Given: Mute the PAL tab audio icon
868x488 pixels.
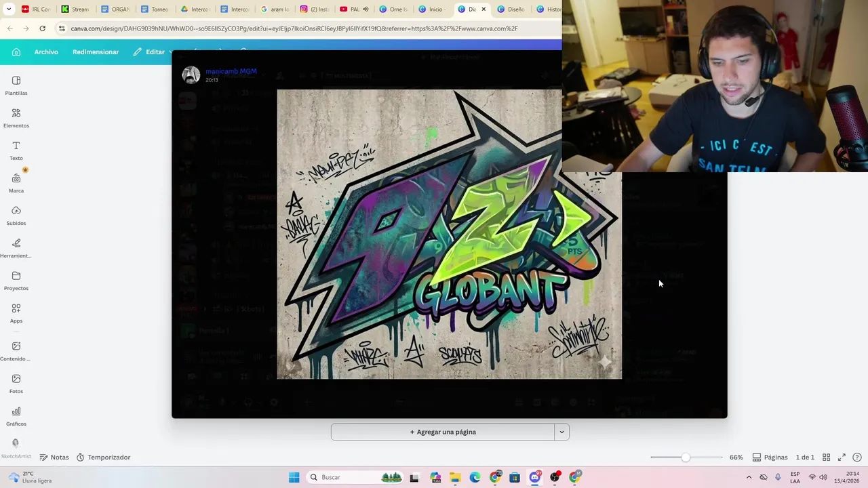Looking at the screenshot, I should click(366, 9).
